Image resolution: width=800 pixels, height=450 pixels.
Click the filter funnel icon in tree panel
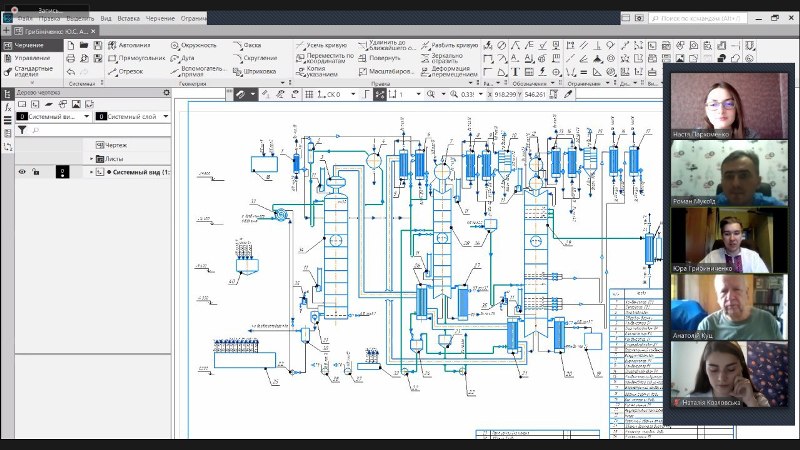click(22, 130)
